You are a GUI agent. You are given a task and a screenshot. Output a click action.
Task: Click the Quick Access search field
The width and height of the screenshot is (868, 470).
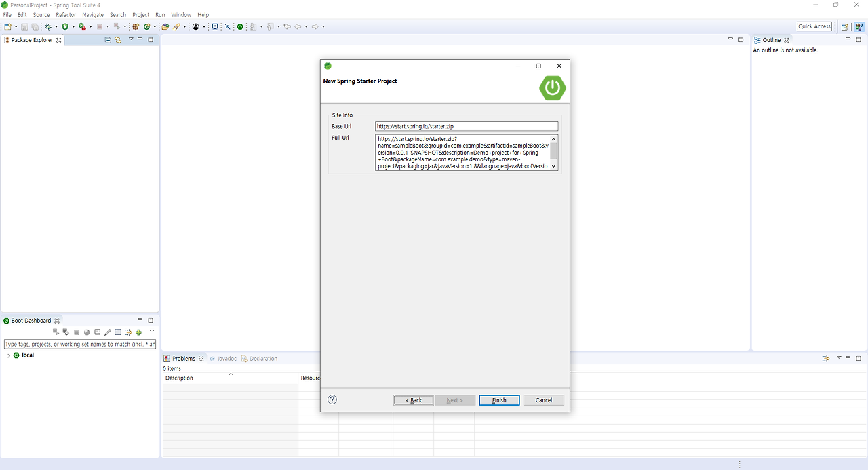814,26
